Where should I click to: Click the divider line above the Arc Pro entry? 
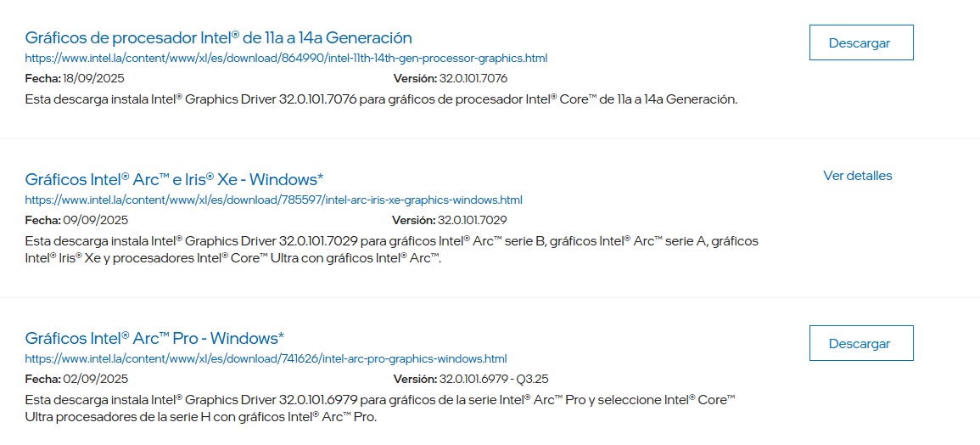tap(490, 297)
